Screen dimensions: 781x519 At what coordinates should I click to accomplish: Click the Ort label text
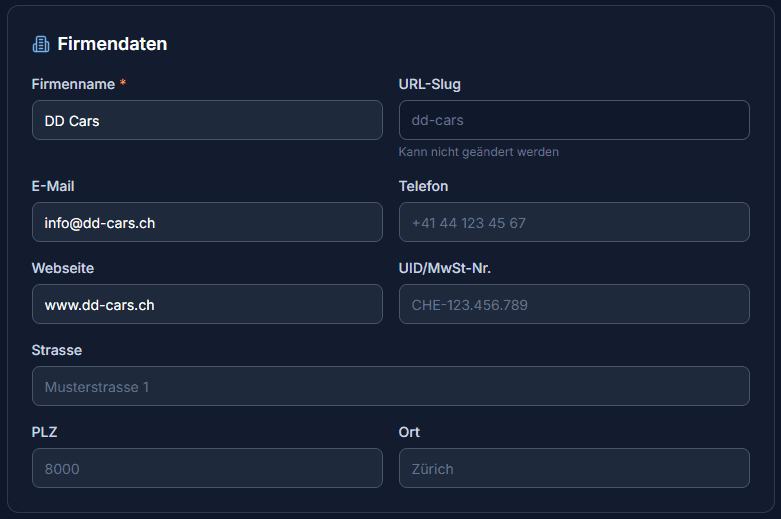pyautogui.click(x=409, y=432)
